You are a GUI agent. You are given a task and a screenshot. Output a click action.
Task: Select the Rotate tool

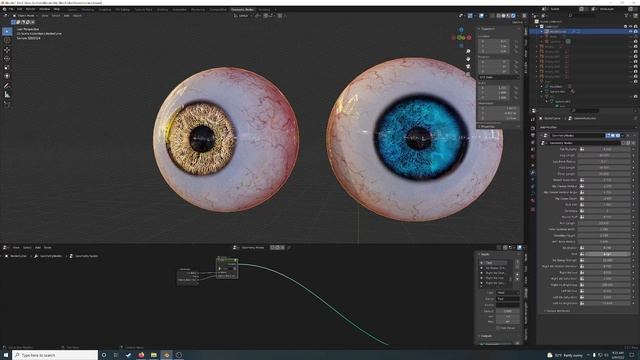[x=7, y=59]
